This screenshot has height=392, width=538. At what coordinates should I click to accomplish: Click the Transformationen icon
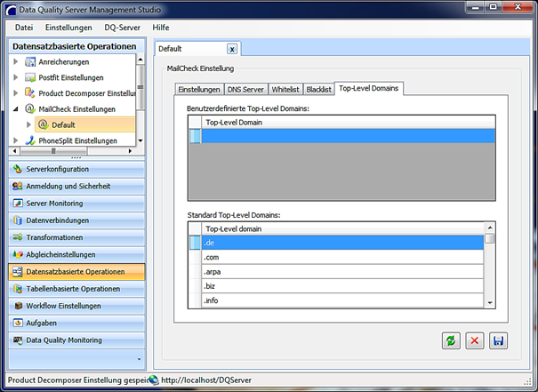pos(18,237)
